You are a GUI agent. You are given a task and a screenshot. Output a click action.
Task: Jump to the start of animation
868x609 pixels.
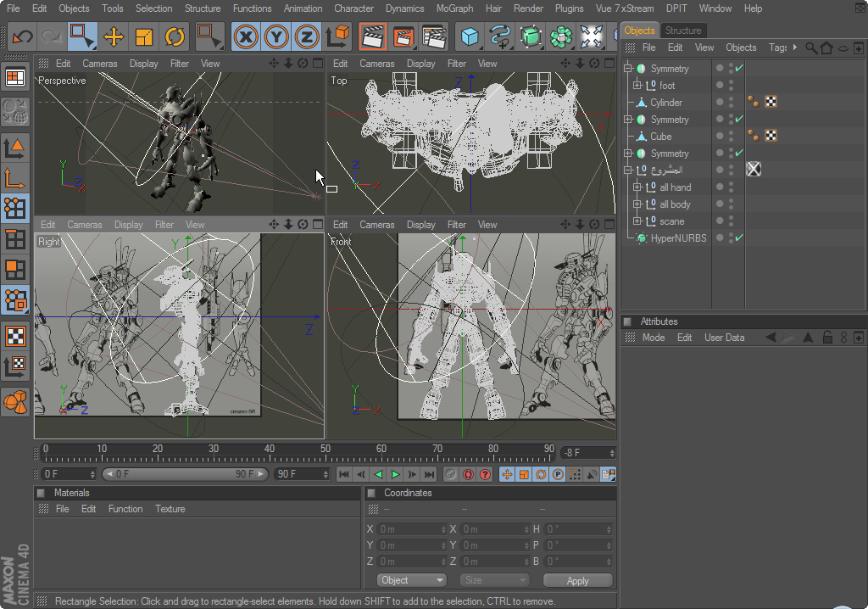coord(344,474)
